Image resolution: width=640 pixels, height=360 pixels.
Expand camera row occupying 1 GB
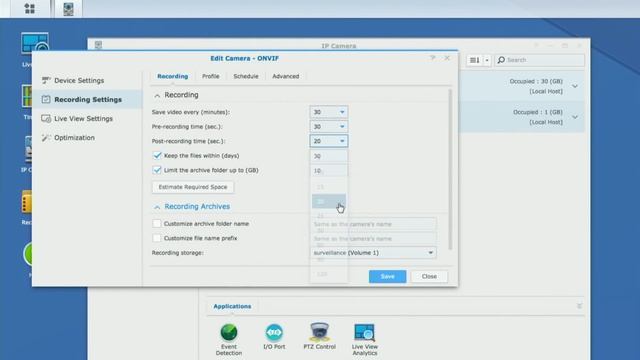(x=575, y=117)
